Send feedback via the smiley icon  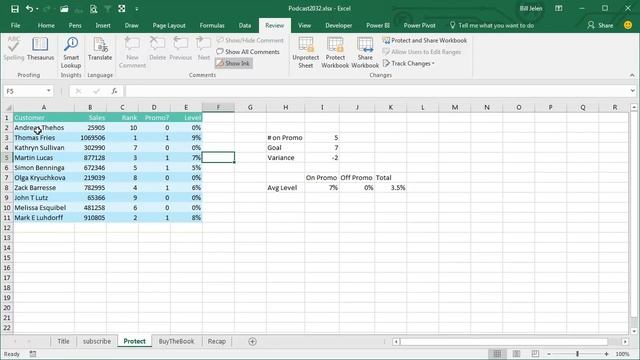(628, 25)
